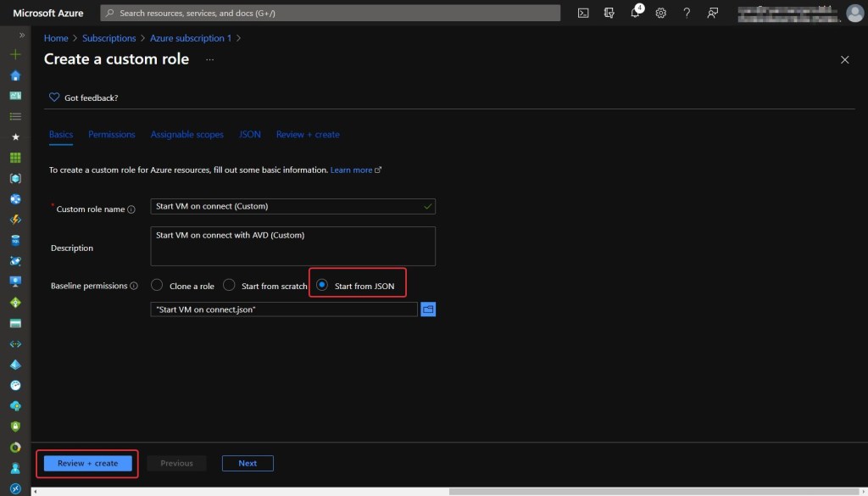
Task: Click the search resources, services, and docs box
Action: coord(331,13)
